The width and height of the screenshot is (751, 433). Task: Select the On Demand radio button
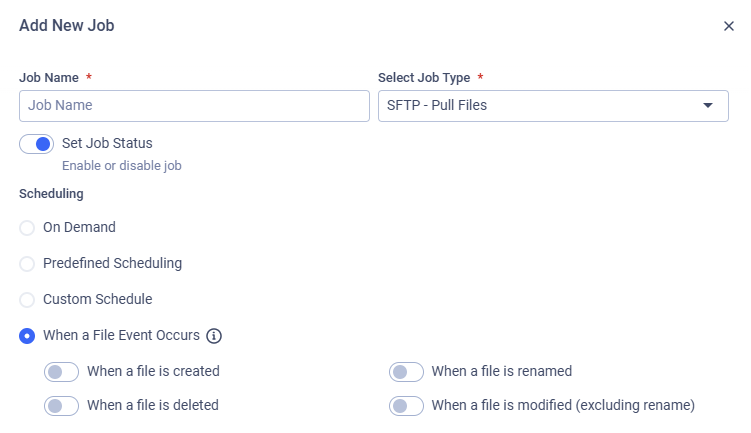pos(27,228)
